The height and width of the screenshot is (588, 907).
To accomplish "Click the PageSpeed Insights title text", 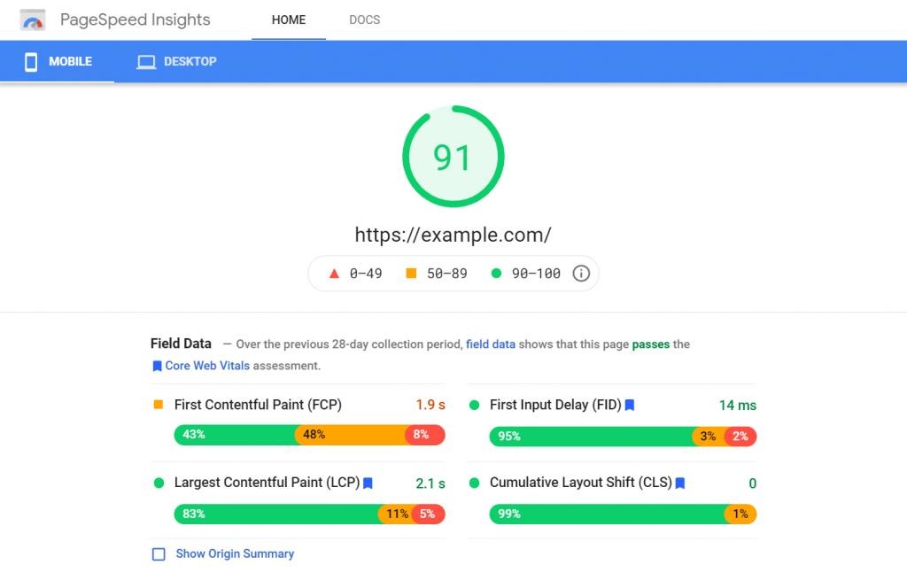I will [x=135, y=19].
